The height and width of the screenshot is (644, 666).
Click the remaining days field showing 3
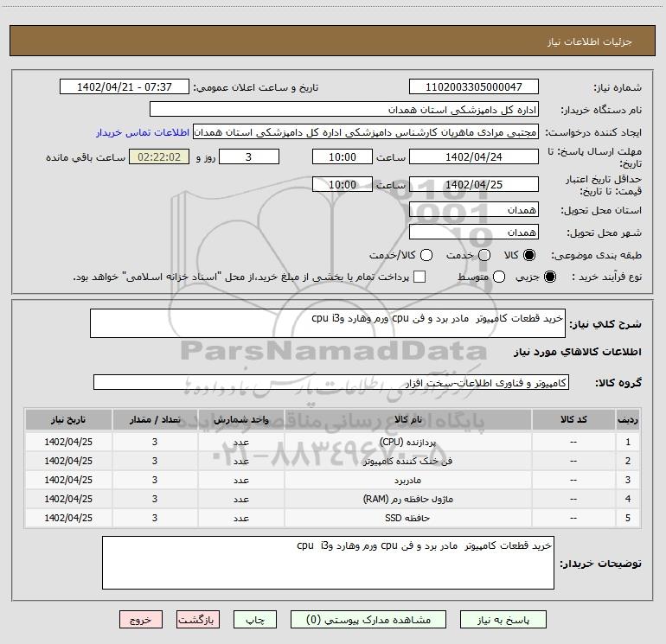249,156
